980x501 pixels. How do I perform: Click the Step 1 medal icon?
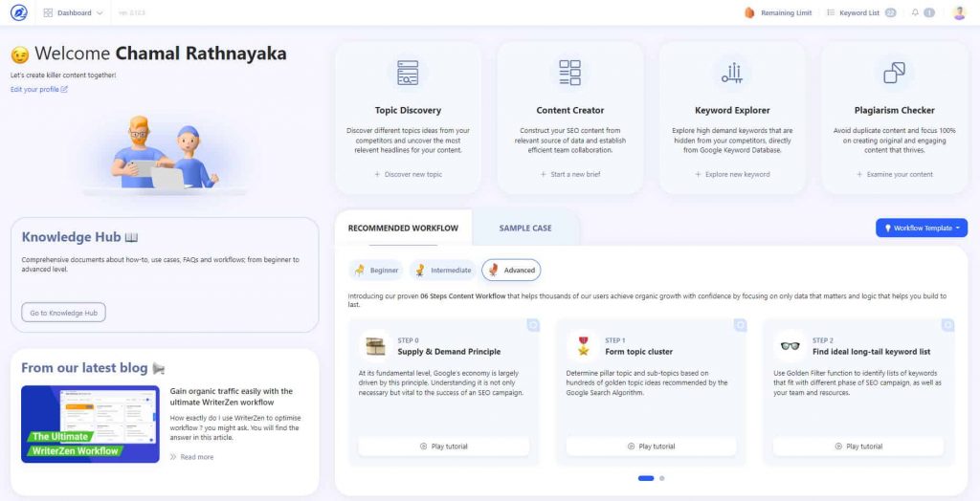583,346
